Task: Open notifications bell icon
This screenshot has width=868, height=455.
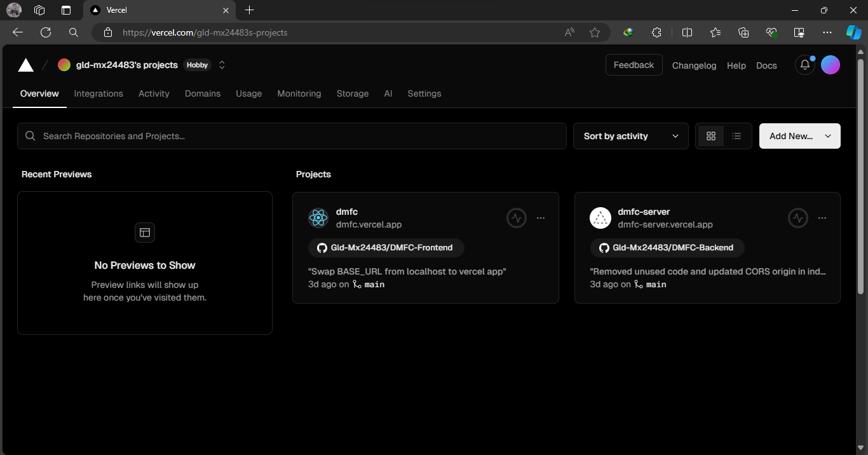Action: [x=804, y=64]
